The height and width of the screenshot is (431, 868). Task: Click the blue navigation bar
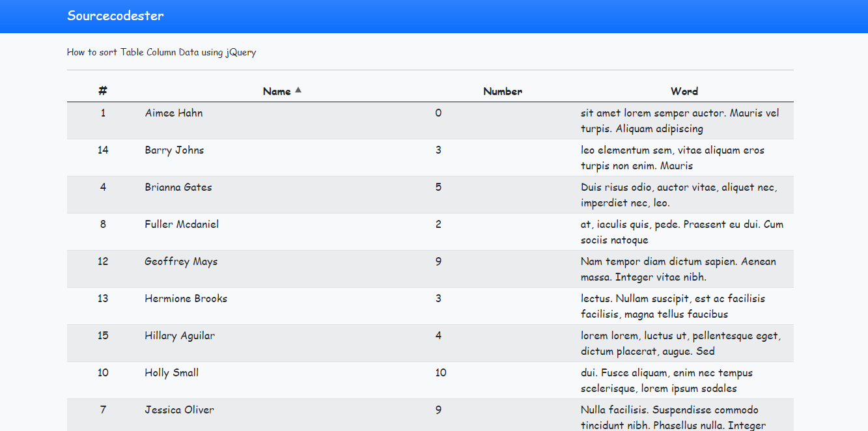coord(434,16)
